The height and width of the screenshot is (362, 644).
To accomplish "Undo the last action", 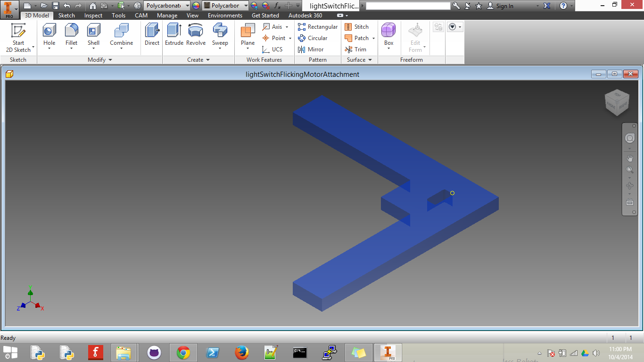I will [67, 6].
